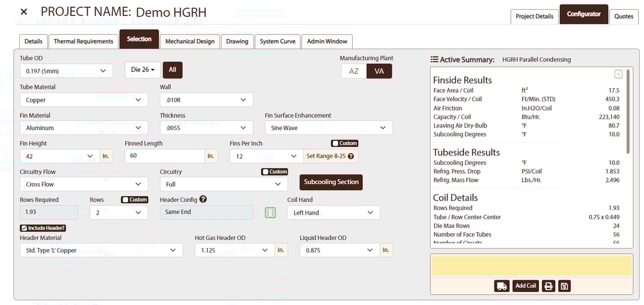Open the Quotes tab
The height and width of the screenshot is (305, 644).
[x=624, y=16]
